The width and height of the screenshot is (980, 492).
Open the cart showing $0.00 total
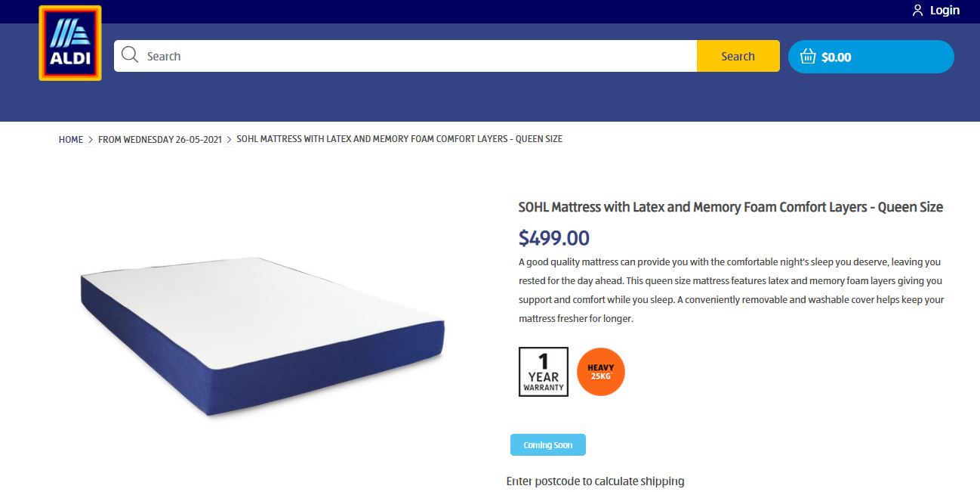870,56
